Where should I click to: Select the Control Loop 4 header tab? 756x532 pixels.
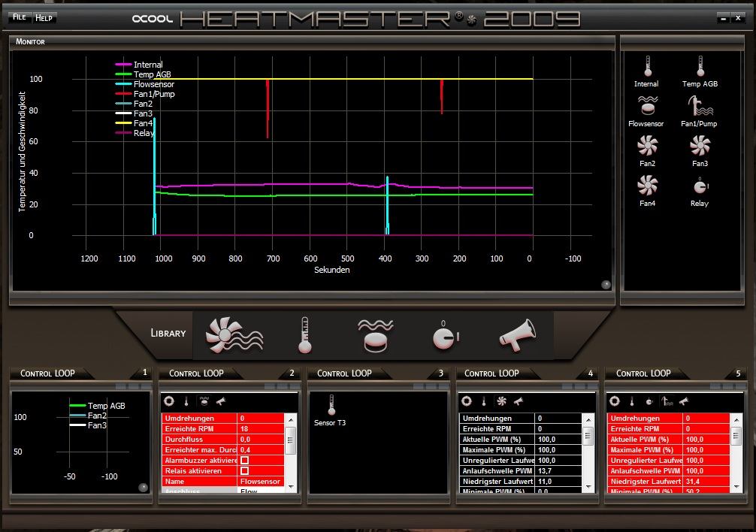click(491, 373)
